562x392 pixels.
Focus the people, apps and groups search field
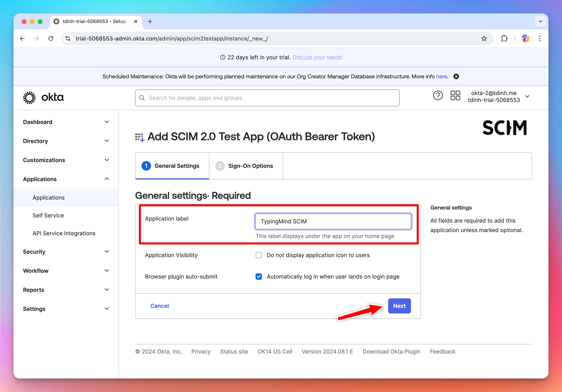point(267,98)
